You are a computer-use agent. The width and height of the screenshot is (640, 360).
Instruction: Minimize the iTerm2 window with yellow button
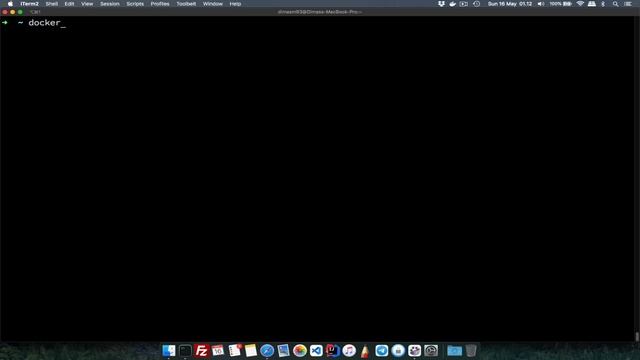point(12,12)
